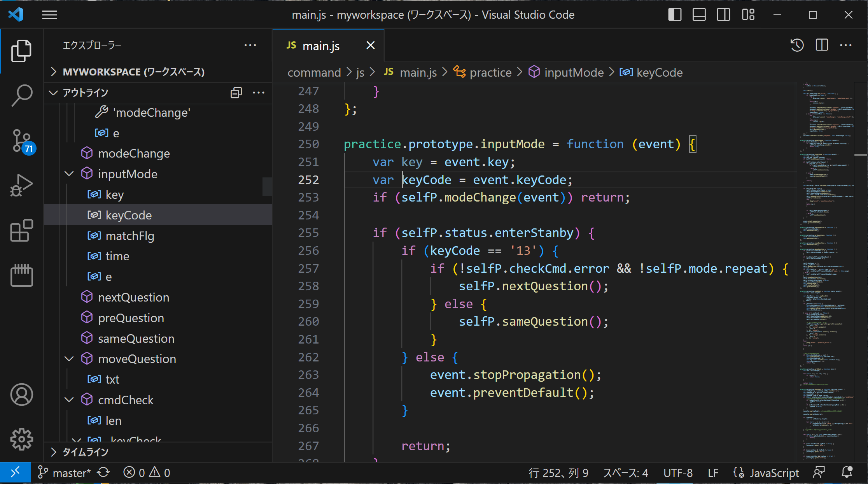The height and width of the screenshot is (484, 868).
Task: Open the Extensions view
Action: click(x=22, y=230)
